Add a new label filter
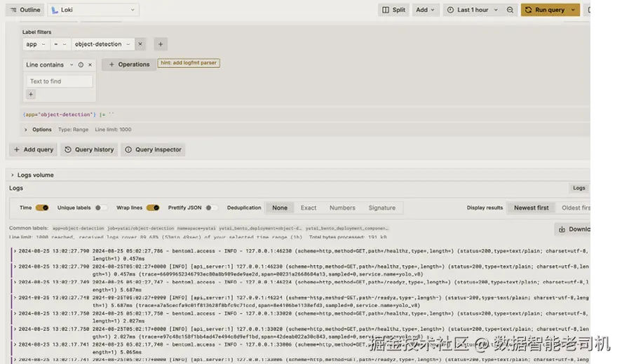 [161, 44]
